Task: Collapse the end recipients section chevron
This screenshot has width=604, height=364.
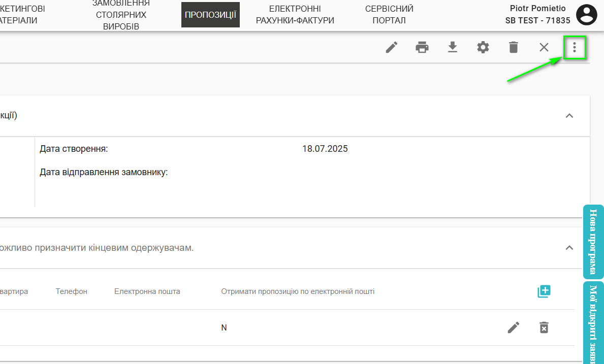Action: 569,248
